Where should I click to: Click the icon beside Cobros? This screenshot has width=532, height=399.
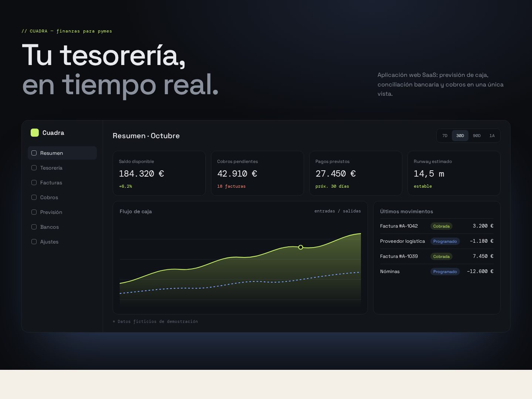pos(34,197)
